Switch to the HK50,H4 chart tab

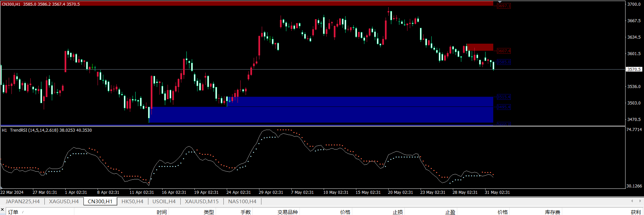[x=132, y=201]
